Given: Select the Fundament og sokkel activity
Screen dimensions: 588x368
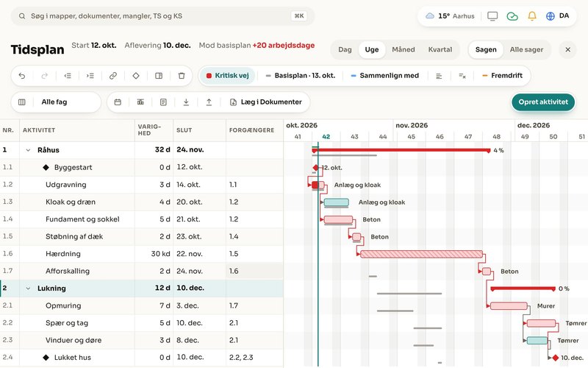Looking at the screenshot, I should (x=141, y=219).
